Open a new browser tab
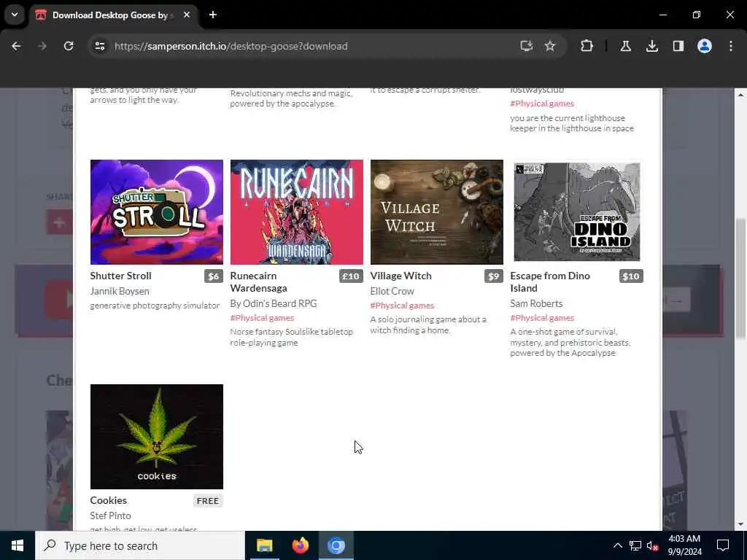This screenshot has width=747, height=560. [213, 15]
